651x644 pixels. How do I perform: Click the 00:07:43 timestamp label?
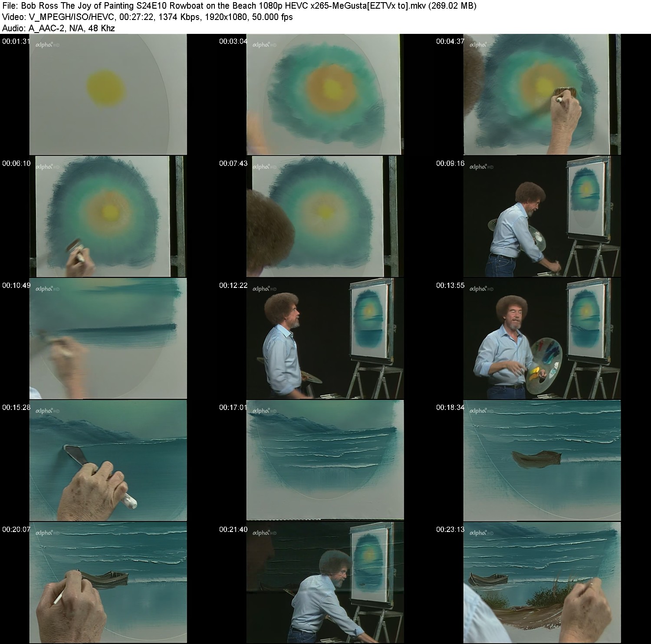coord(233,163)
